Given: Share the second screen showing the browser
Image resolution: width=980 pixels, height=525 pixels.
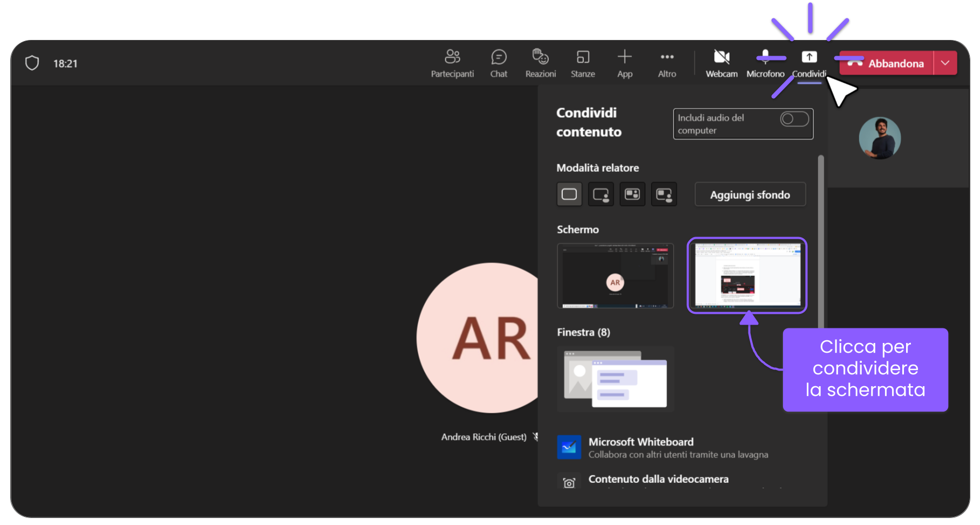Looking at the screenshot, I should click(x=747, y=275).
